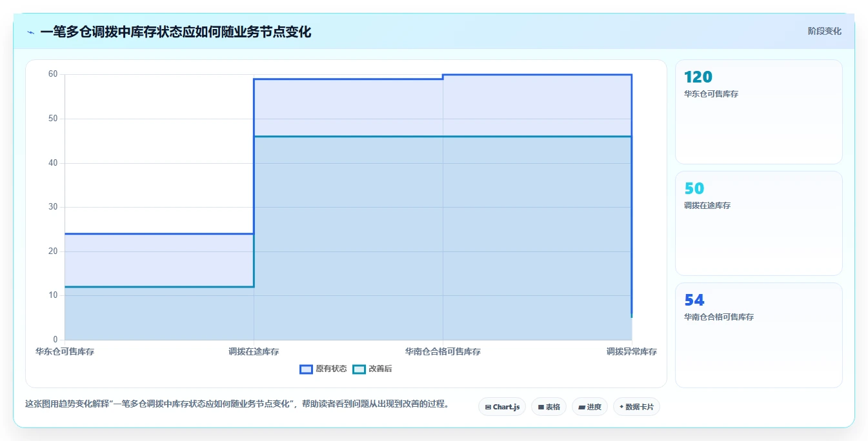
Task: Click the 阶段变化 label in header
Action: [824, 31]
